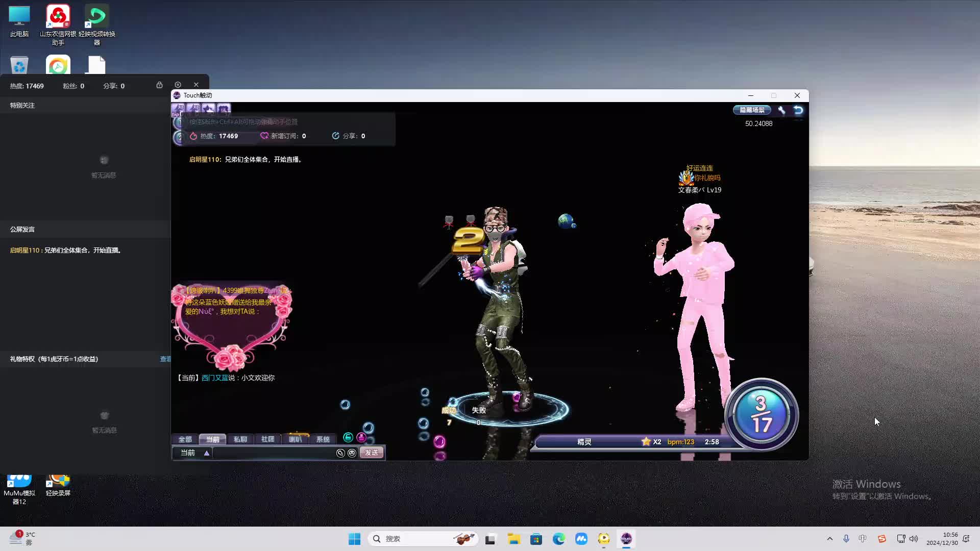Expand the 当前 channel dropdown arrow

207,453
